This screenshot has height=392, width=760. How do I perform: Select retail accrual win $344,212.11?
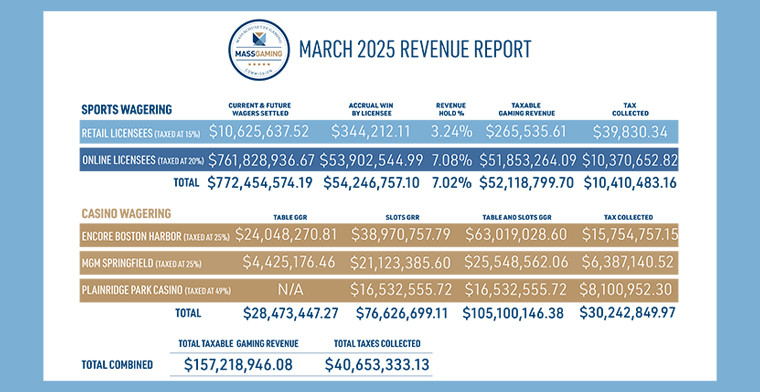coord(371,132)
